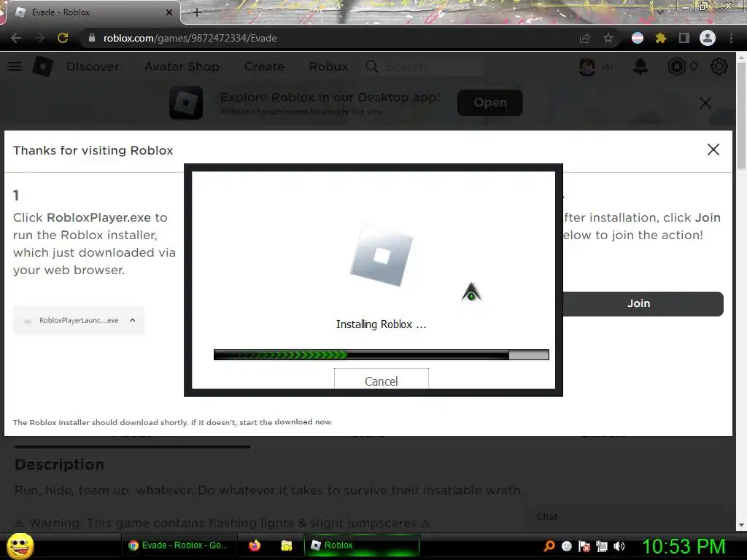The image size is (747, 560).
Task: Open Robux balance icon
Action: pyautogui.click(x=676, y=66)
